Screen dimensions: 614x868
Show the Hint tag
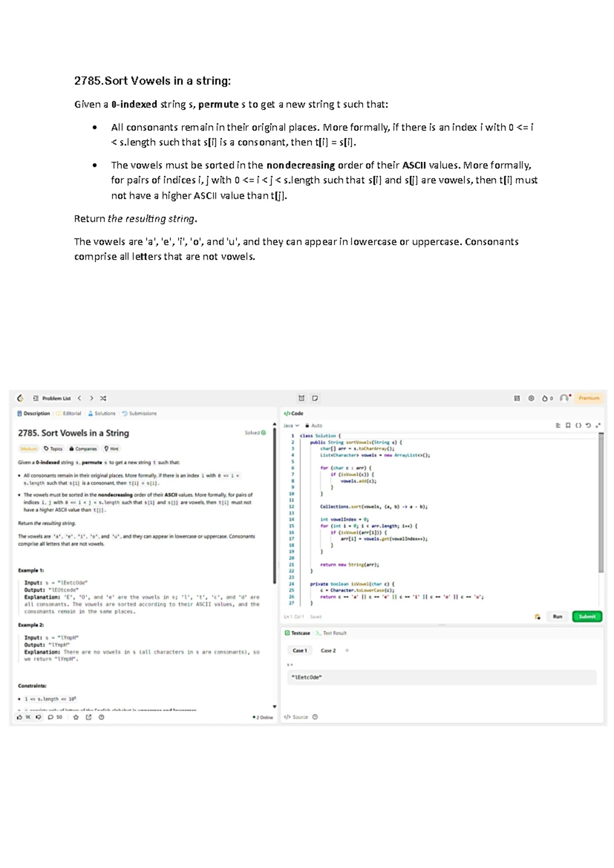[x=111, y=449]
